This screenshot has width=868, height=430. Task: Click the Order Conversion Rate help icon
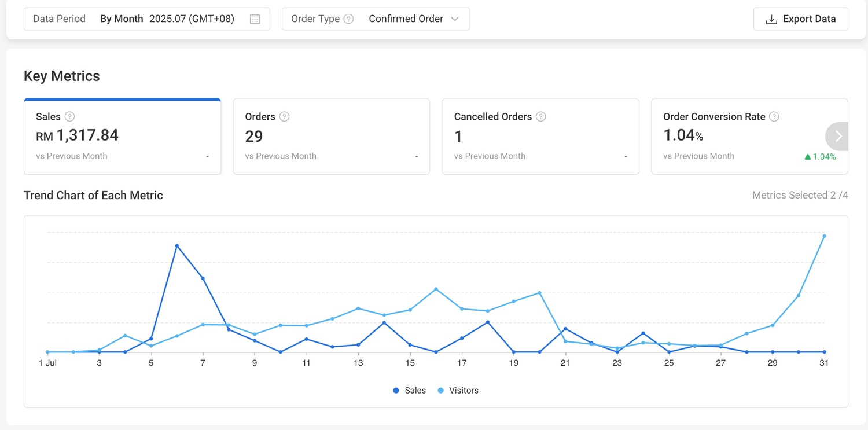[x=774, y=117]
